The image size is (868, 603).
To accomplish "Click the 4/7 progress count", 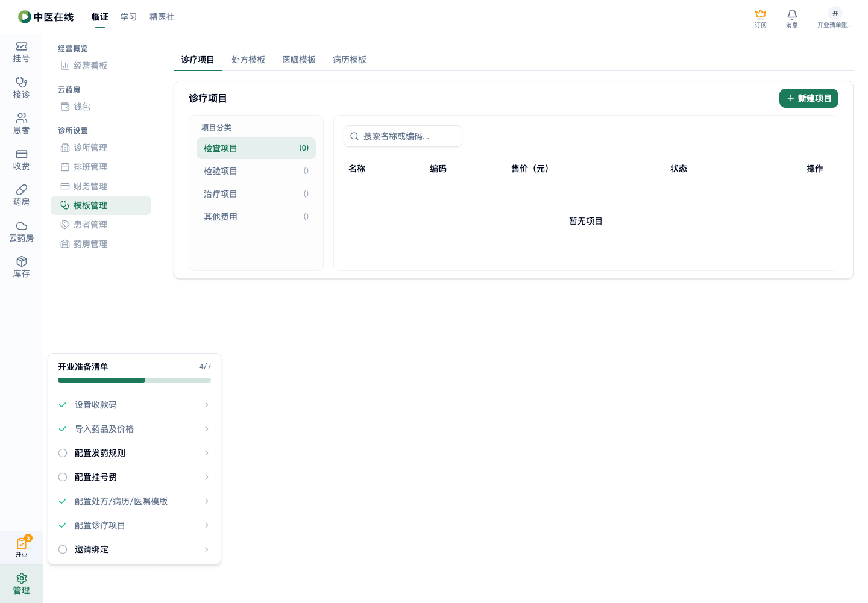I will point(205,367).
